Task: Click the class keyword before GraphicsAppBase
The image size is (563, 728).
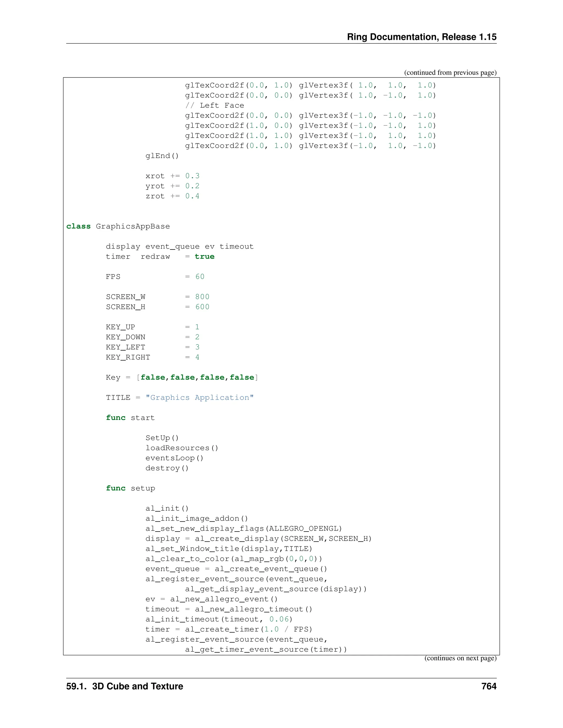Action: point(78,226)
